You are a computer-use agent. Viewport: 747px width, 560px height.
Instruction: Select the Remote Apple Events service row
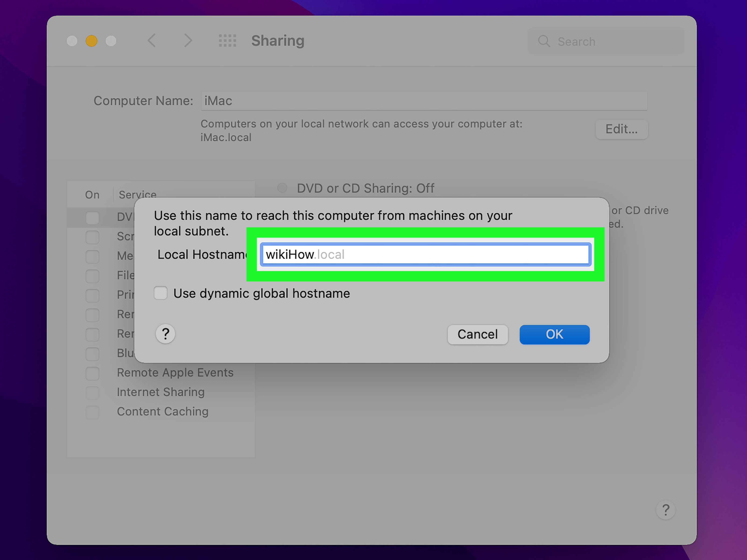click(x=175, y=372)
